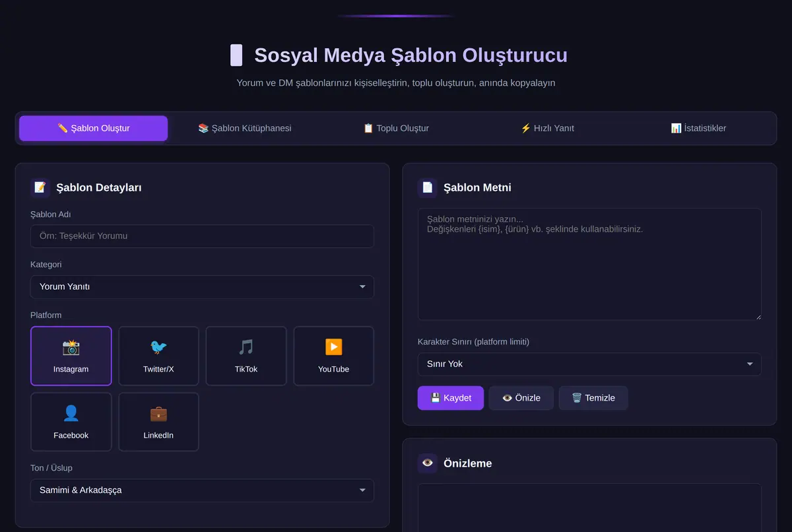The image size is (792, 532).
Task: Click the eye icon on Önizle button
Action: (x=507, y=398)
